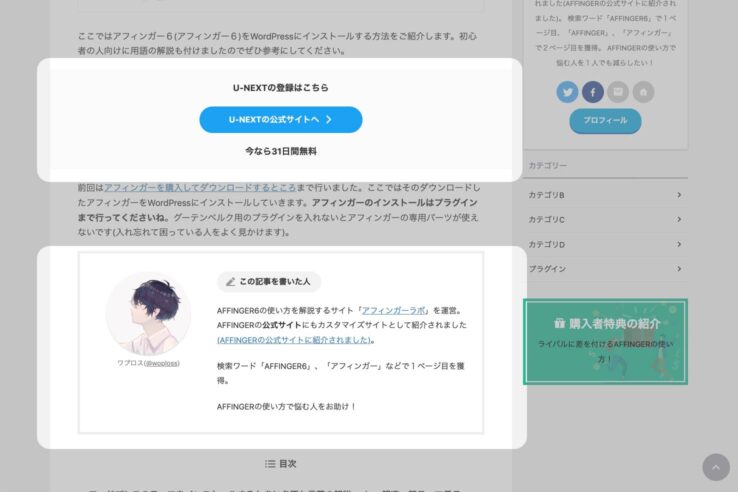Viewport: 738px width, 492px height.
Task: Expand カテゴリD chevron
Action: (x=679, y=244)
